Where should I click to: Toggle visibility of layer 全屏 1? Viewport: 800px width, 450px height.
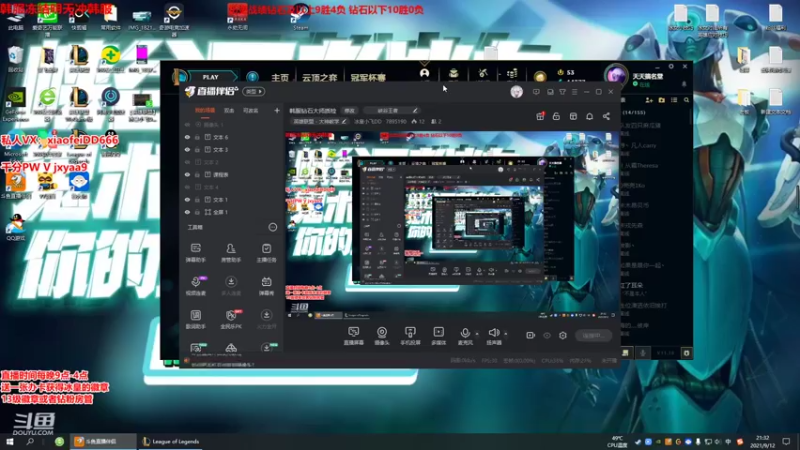(187, 212)
